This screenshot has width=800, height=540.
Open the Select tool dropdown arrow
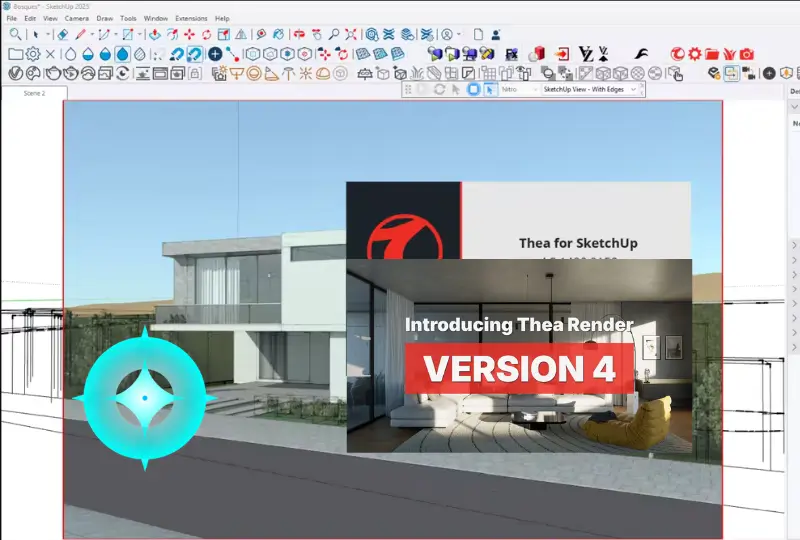coord(48,35)
